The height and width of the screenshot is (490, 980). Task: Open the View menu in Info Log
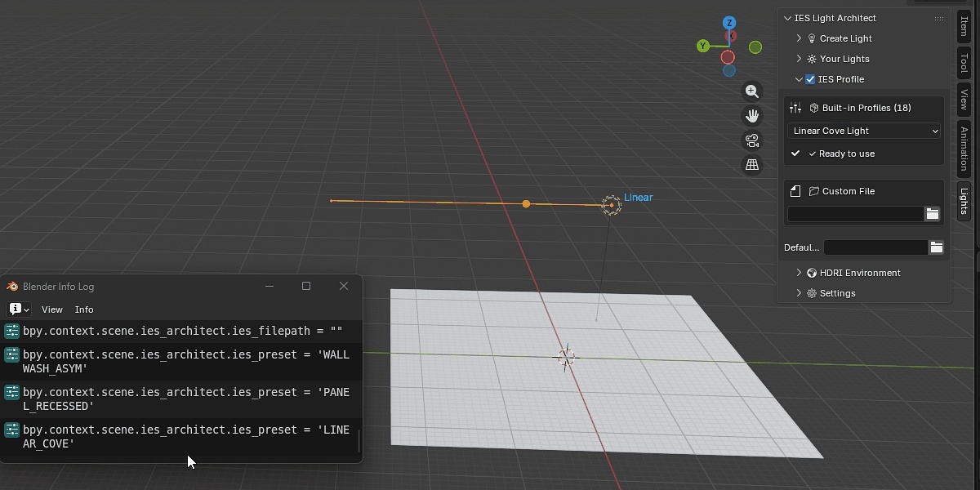52,310
